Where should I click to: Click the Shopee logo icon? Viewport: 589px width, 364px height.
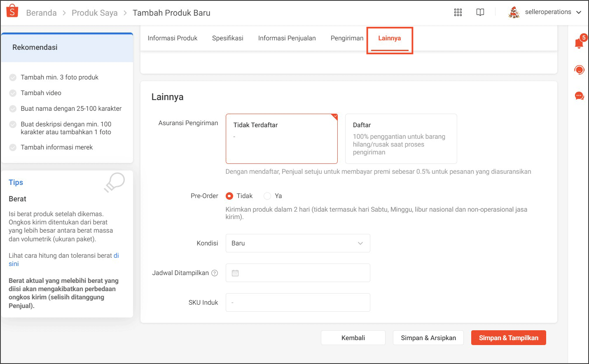(x=12, y=10)
